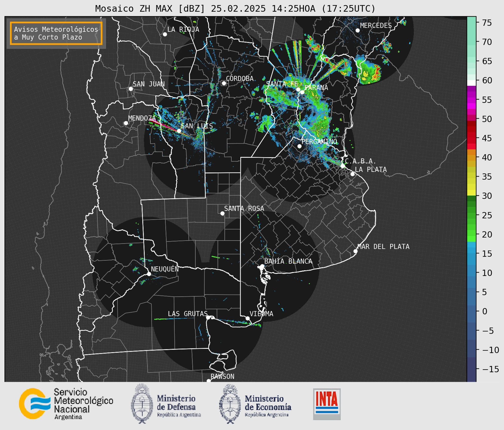The width and height of the screenshot is (504, 430).
Task: Click the blue 10 dBZ band on scale
Action: tap(471, 273)
